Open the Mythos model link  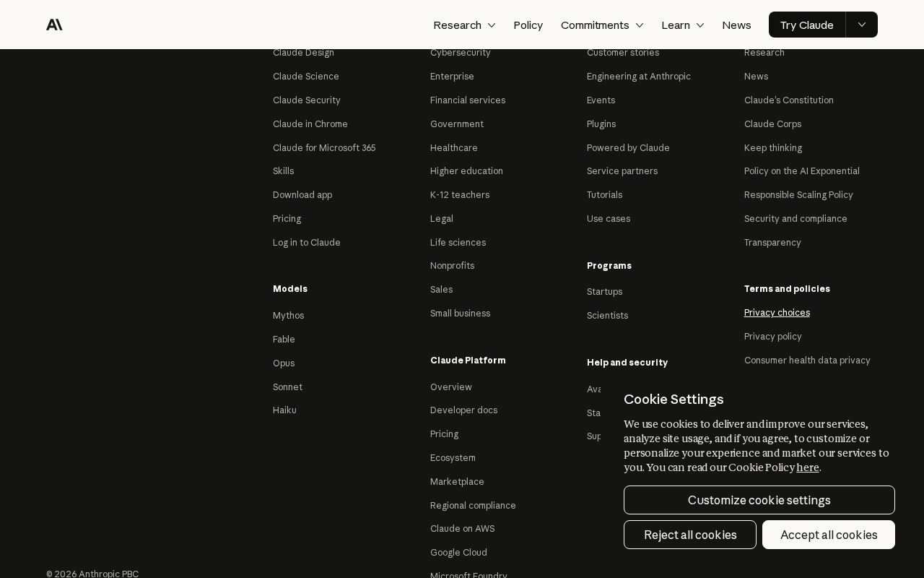click(x=288, y=315)
